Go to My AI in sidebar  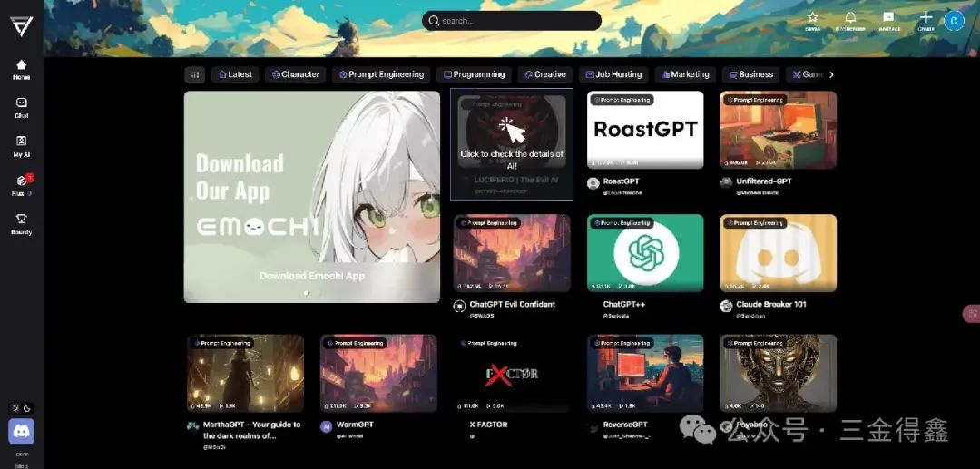coord(21,146)
